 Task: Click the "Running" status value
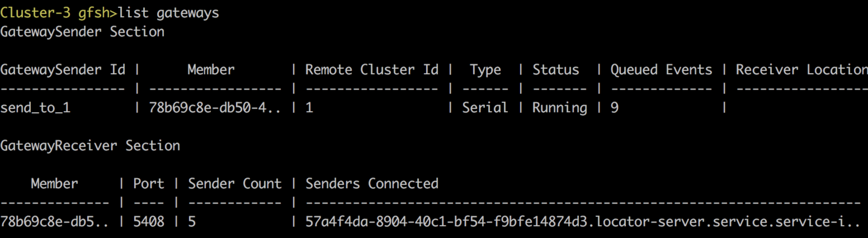point(559,108)
